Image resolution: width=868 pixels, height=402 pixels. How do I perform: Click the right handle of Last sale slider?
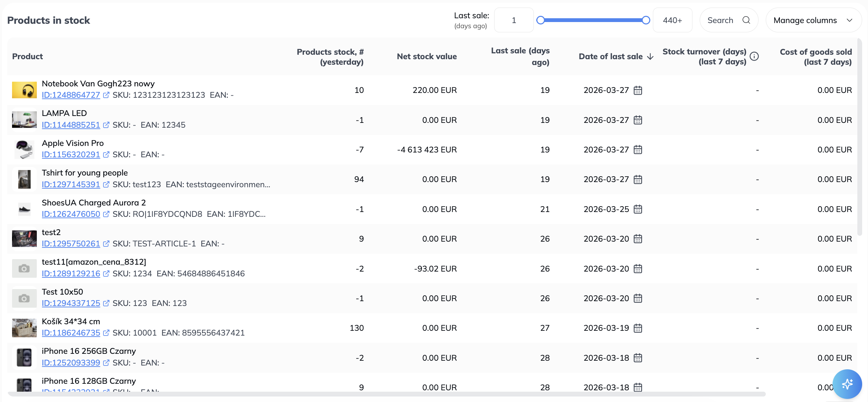(x=646, y=20)
